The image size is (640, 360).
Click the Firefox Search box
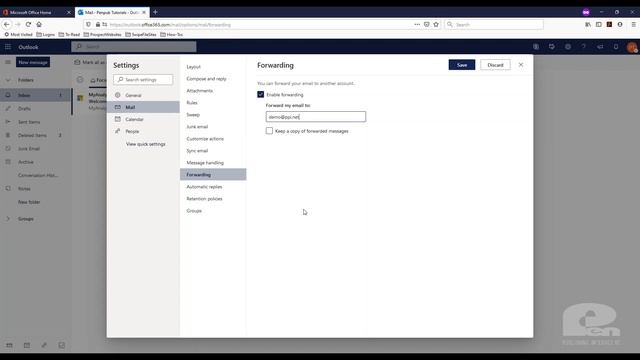coord(494,24)
